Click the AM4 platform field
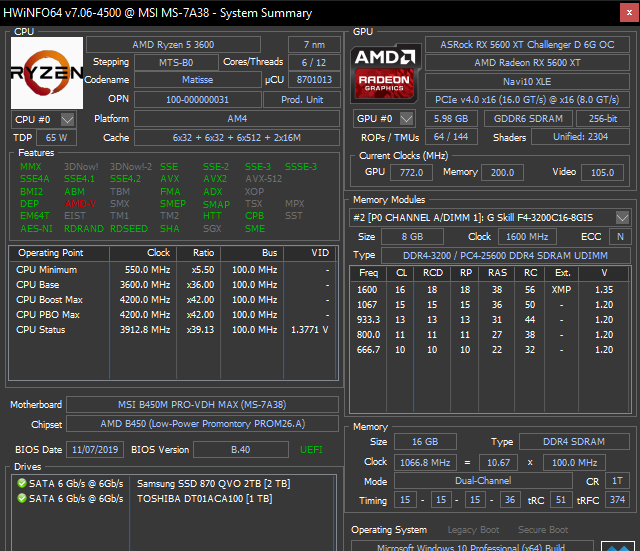Viewport: 640px width, 551px height. 237,119
